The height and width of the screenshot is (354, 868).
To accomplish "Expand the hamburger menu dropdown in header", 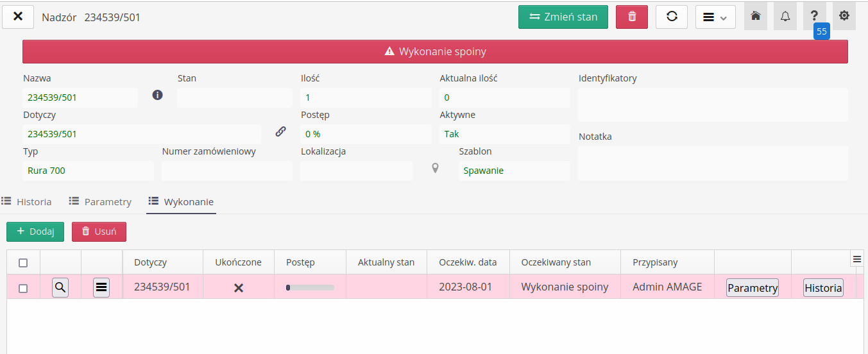I will 715,17.
